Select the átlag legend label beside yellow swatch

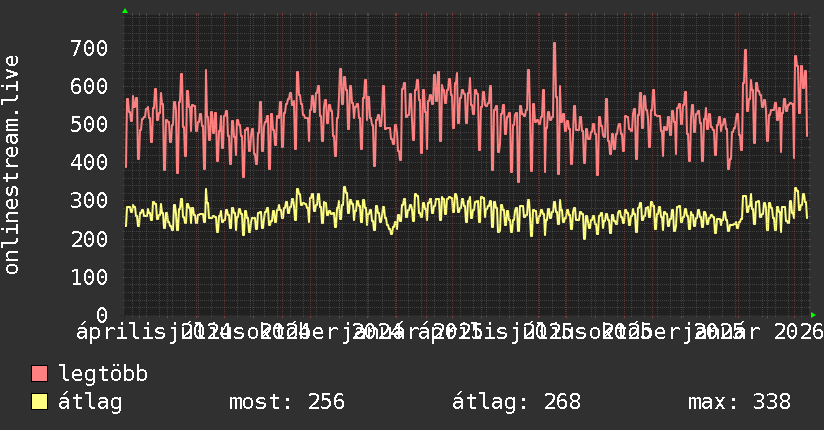coord(90,402)
